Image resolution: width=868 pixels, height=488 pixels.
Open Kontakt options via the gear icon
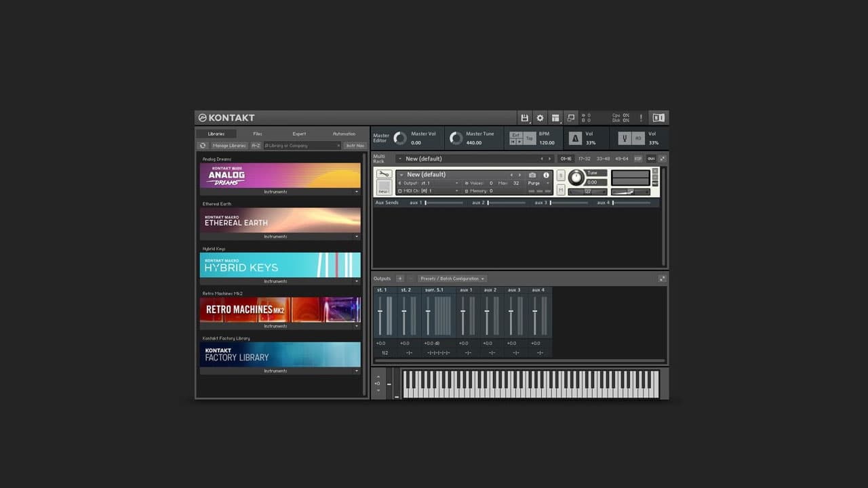point(540,117)
